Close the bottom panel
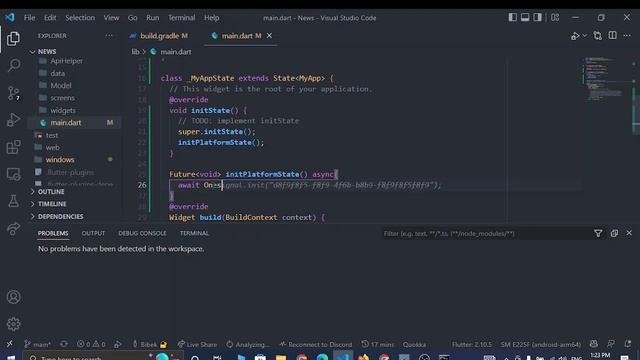Viewport: 640px width, 360px height. coord(629,233)
